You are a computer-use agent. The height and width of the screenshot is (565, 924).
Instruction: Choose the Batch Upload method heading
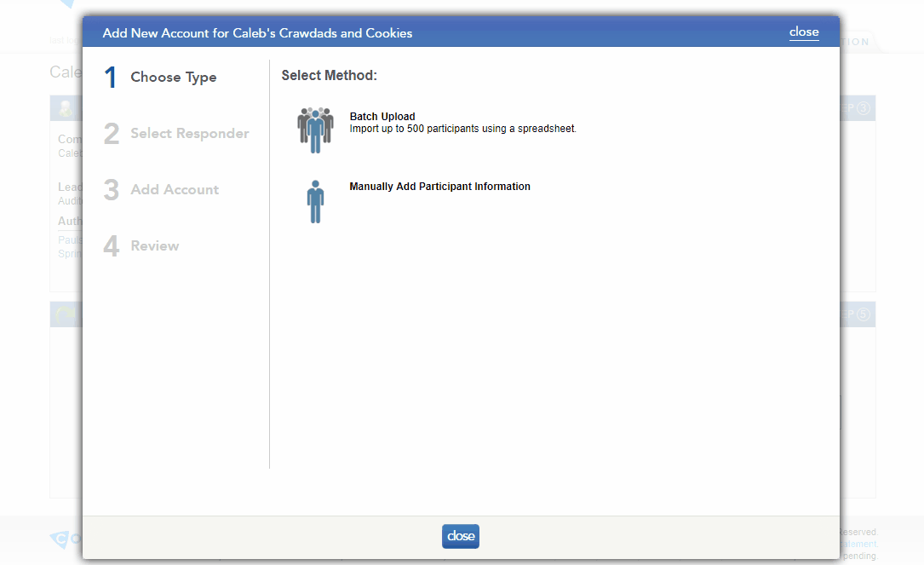pyautogui.click(x=380, y=116)
